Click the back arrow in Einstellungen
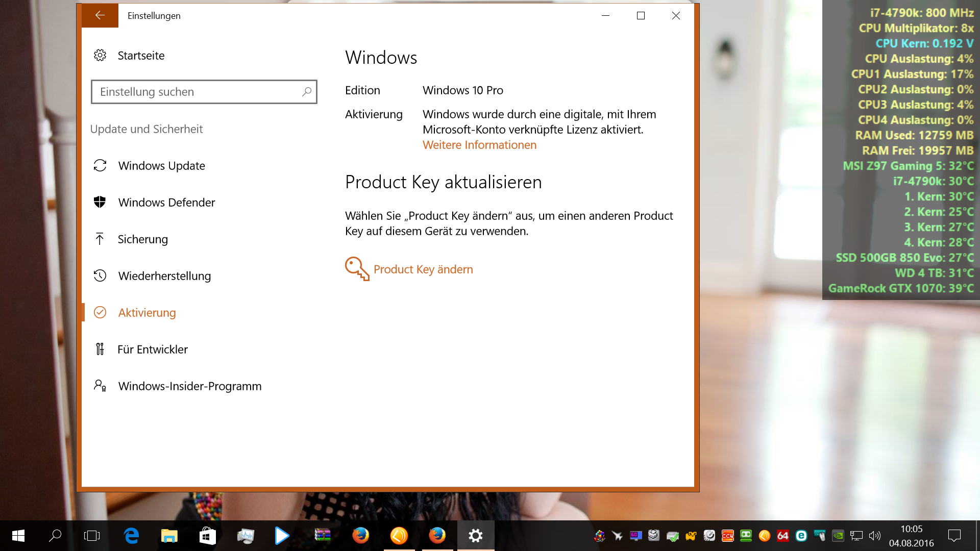This screenshot has height=551, width=980. [100, 15]
